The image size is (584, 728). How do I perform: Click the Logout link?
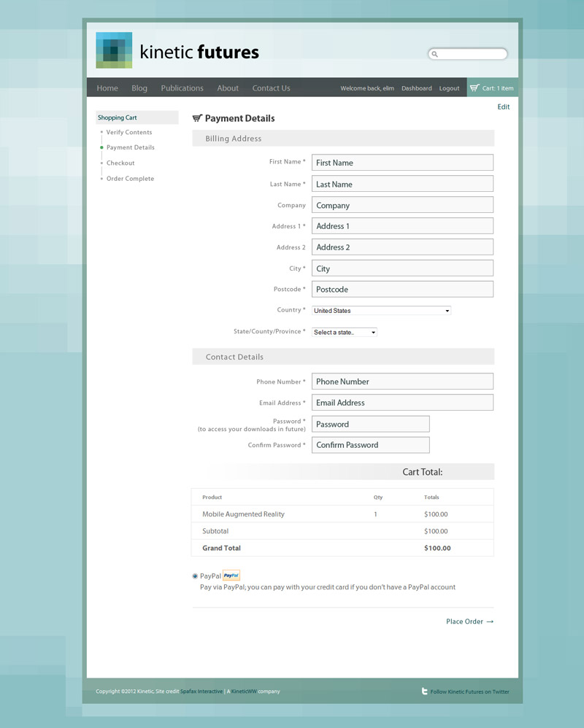click(449, 88)
